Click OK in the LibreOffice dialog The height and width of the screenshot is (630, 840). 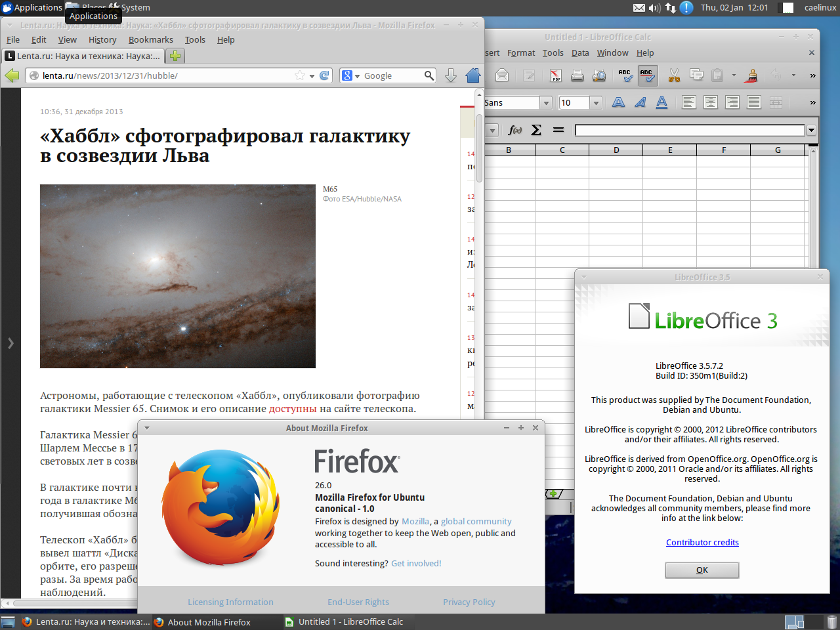pos(702,570)
